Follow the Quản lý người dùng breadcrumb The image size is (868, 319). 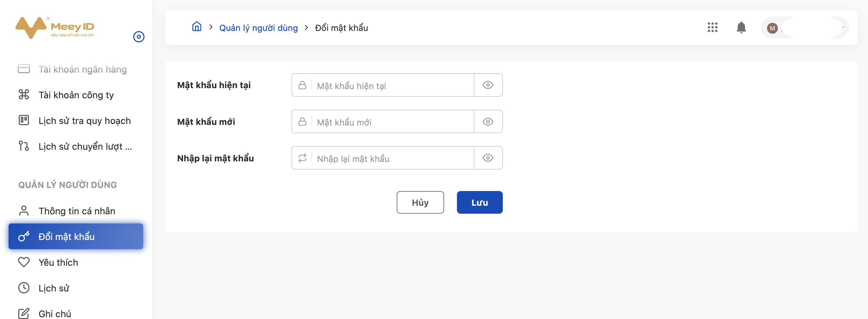tap(258, 28)
